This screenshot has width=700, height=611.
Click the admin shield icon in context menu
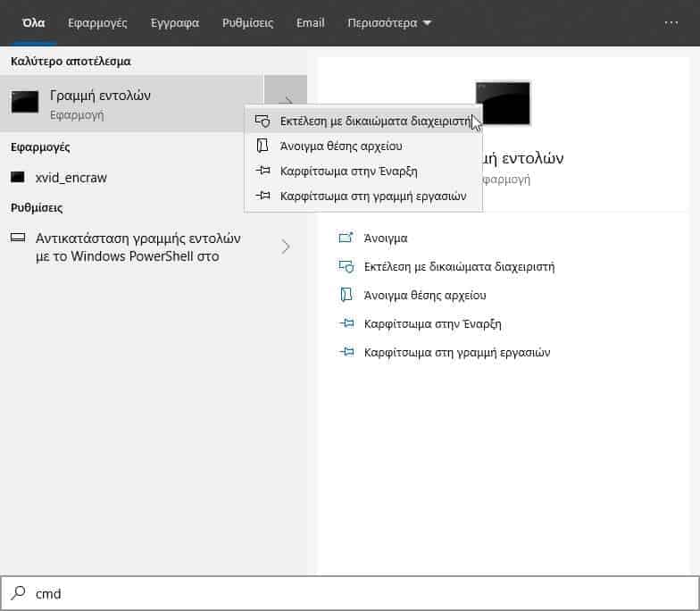(x=262, y=121)
